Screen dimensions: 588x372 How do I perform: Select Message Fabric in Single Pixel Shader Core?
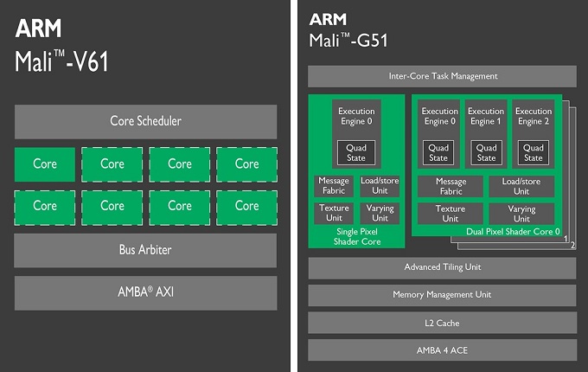coord(334,186)
